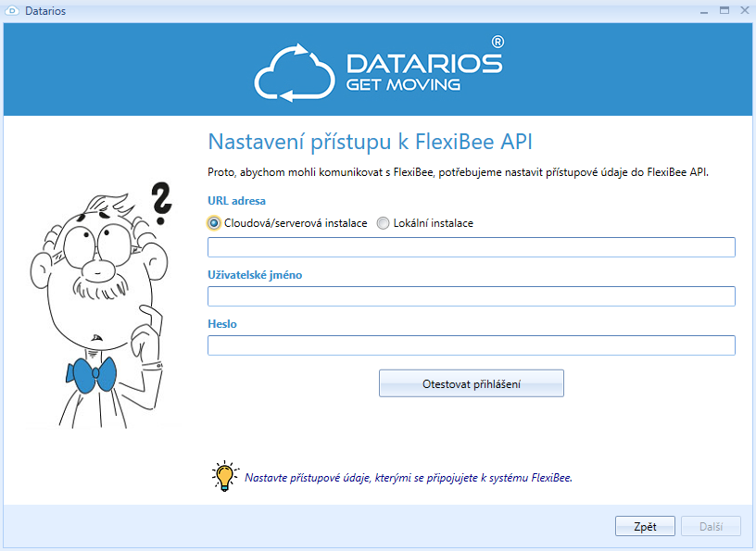The width and height of the screenshot is (756, 551).
Task: Click the URL adresa input field
Action: coord(471,247)
